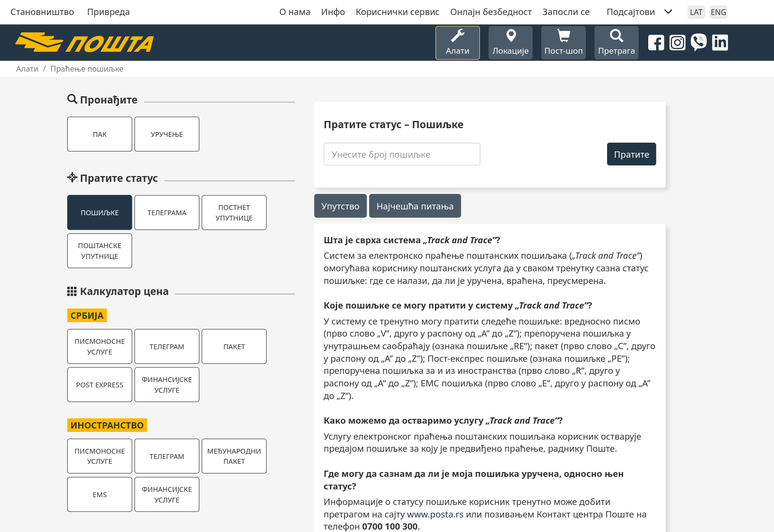The width and height of the screenshot is (774, 532).
Task: Select ТЕЛЕГРАМА tracking option
Action: pyautogui.click(x=167, y=212)
